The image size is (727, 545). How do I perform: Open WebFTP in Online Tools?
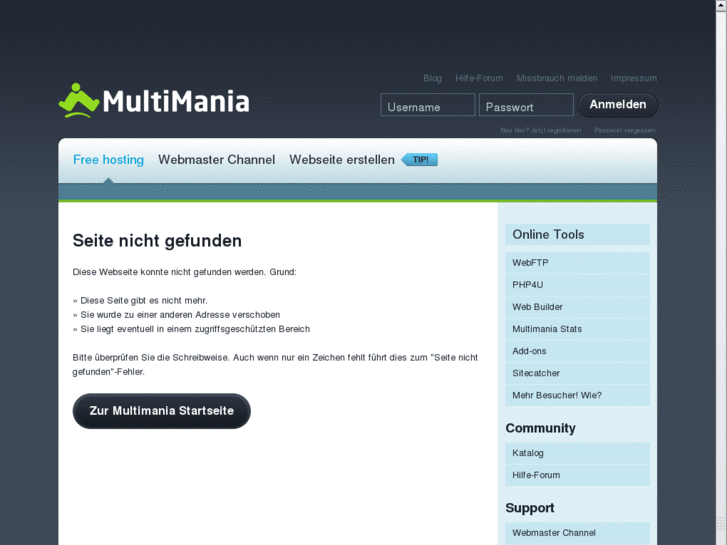coord(577,263)
